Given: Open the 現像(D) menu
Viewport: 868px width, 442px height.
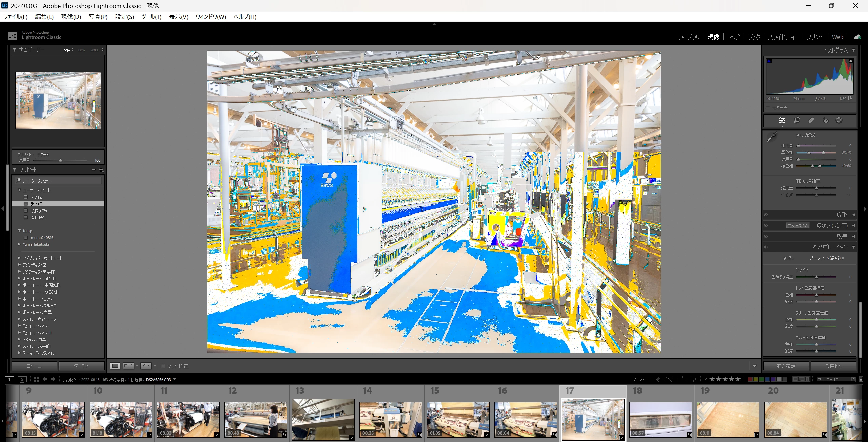Looking at the screenshot, I should [71, 17].
